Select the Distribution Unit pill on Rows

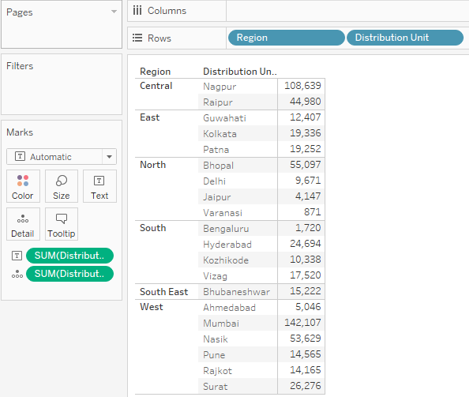405,38
